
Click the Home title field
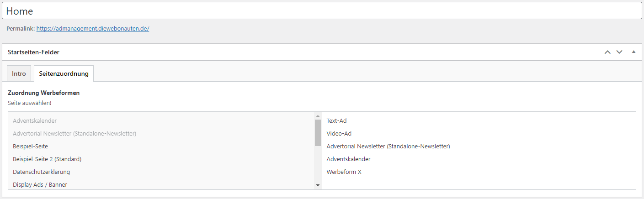322,11
